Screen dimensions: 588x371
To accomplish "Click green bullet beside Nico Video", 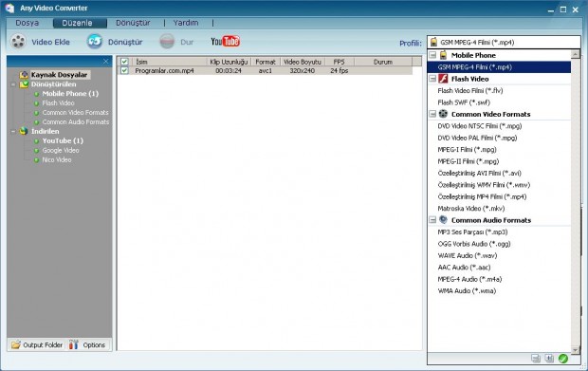I will (x=36, y=160).
